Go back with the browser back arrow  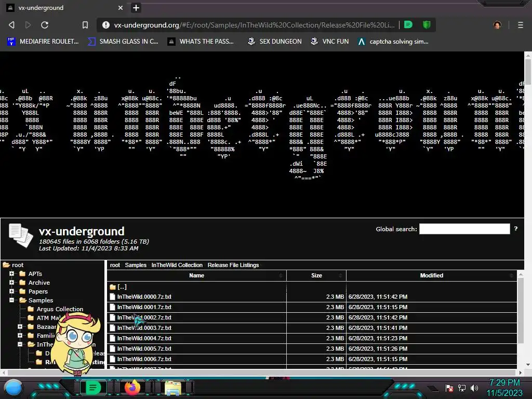[x=11, y=25]
